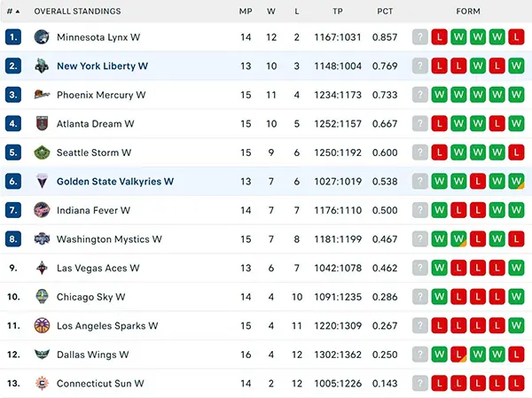Click the PCT column header

coord(385,12)
